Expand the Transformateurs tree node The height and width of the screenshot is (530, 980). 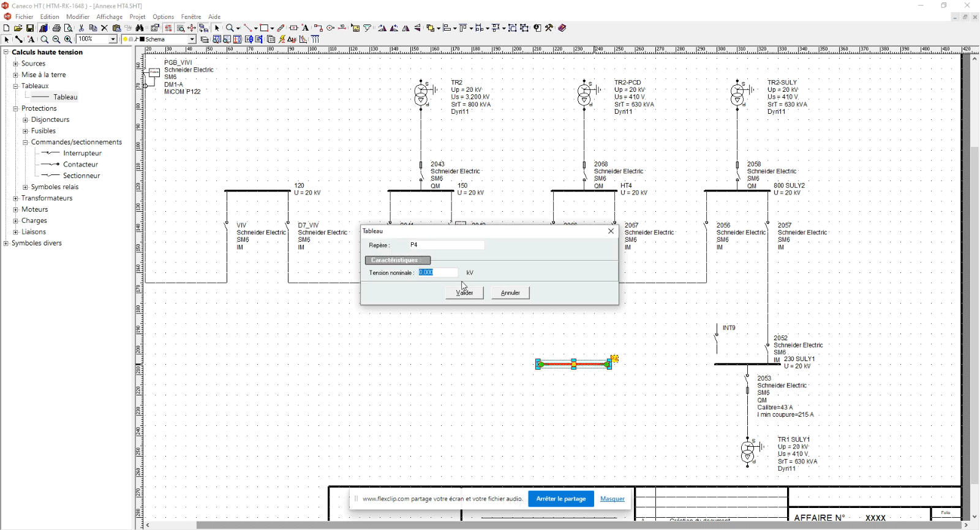16,198
